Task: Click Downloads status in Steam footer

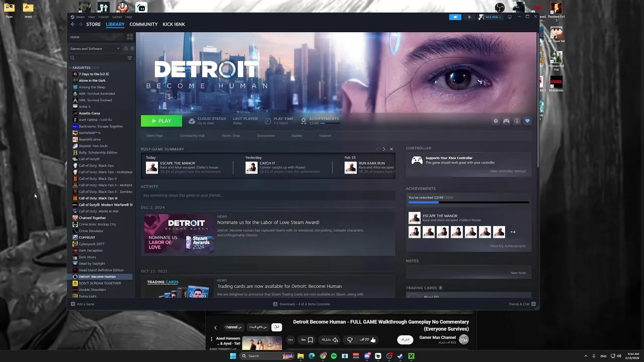Action: (301, 304)
